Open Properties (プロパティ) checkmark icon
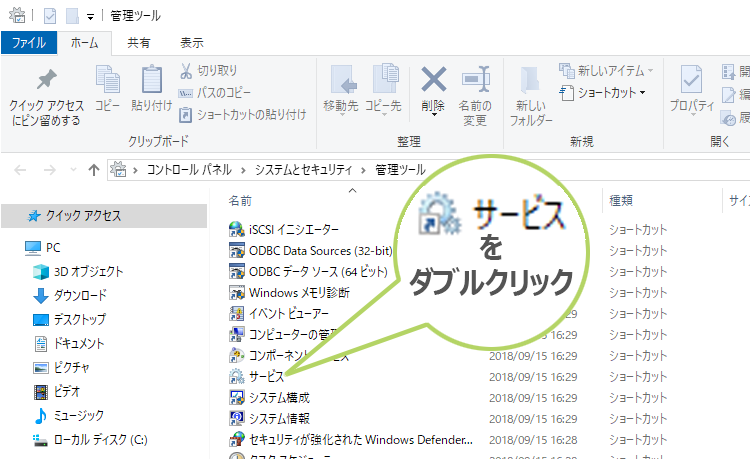 click(691, 79)
